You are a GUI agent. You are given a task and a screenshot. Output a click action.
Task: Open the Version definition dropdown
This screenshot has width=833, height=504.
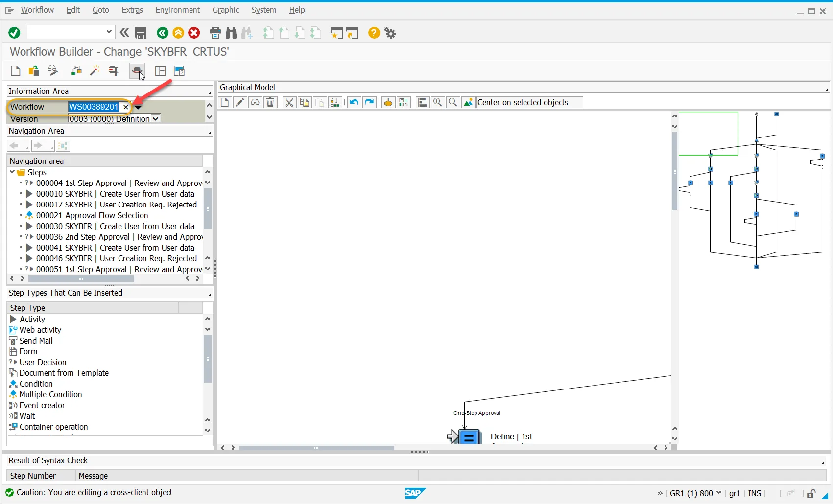[155, 118]
